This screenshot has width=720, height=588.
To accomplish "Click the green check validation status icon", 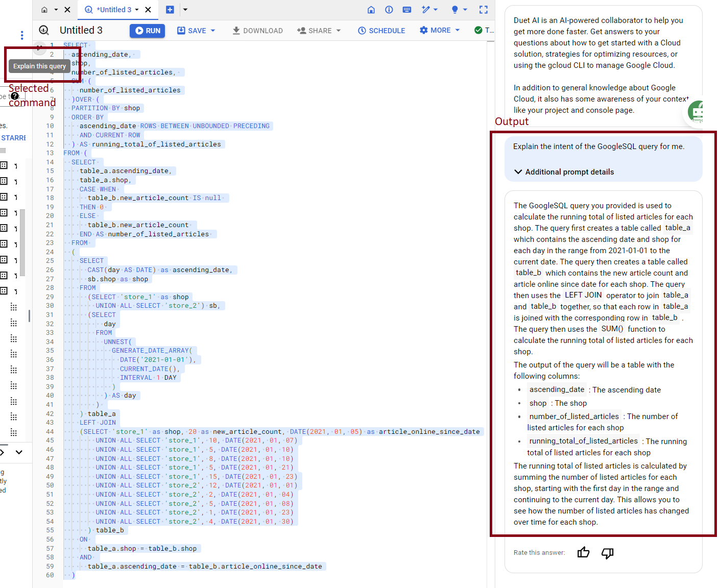I will point(478,31).
